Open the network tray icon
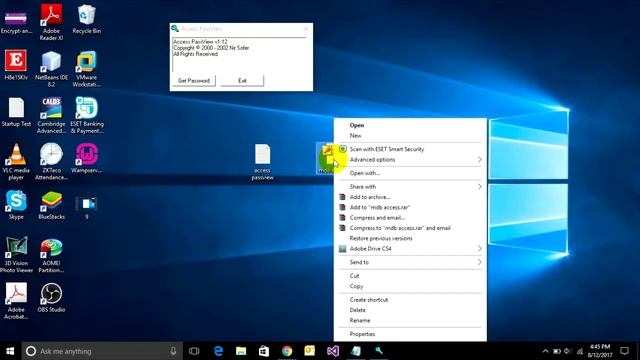 (580, 351)
